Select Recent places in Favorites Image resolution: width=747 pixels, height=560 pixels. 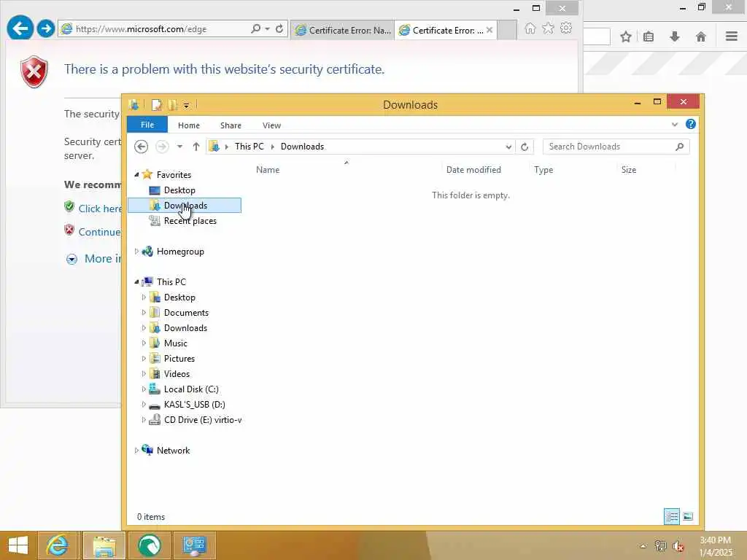(190, 220)
